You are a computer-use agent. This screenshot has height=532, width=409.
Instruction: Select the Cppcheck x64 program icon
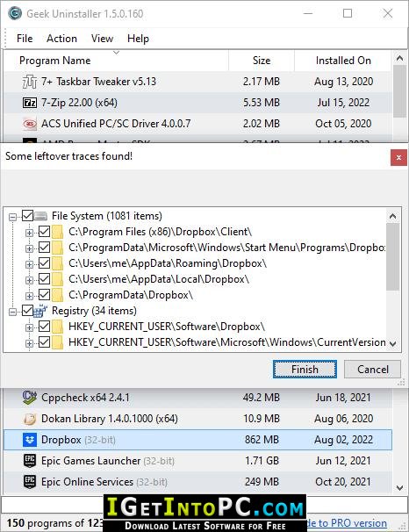pyautogui.click(x=30, y=398)
